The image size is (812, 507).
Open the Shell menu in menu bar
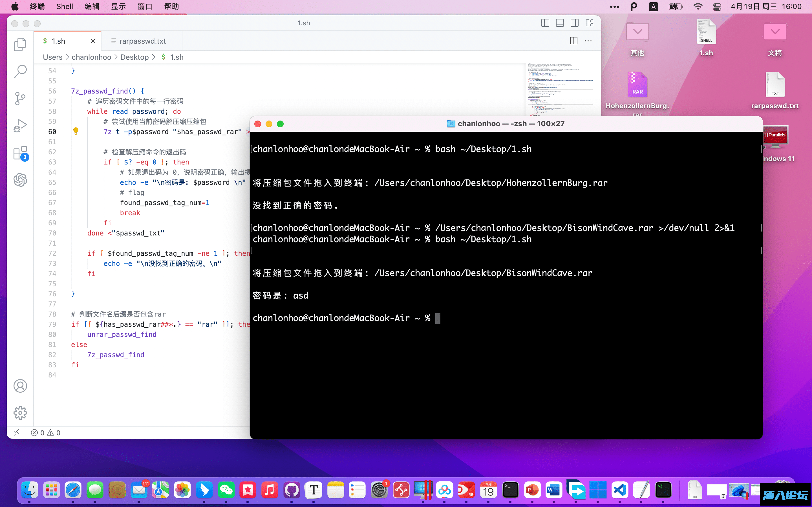64,6
